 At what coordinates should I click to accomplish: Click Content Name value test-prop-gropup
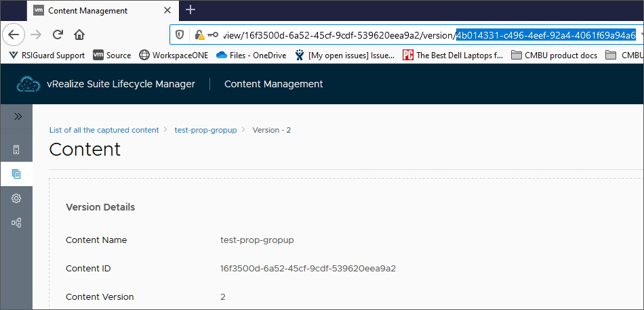[x=257, y=240]
